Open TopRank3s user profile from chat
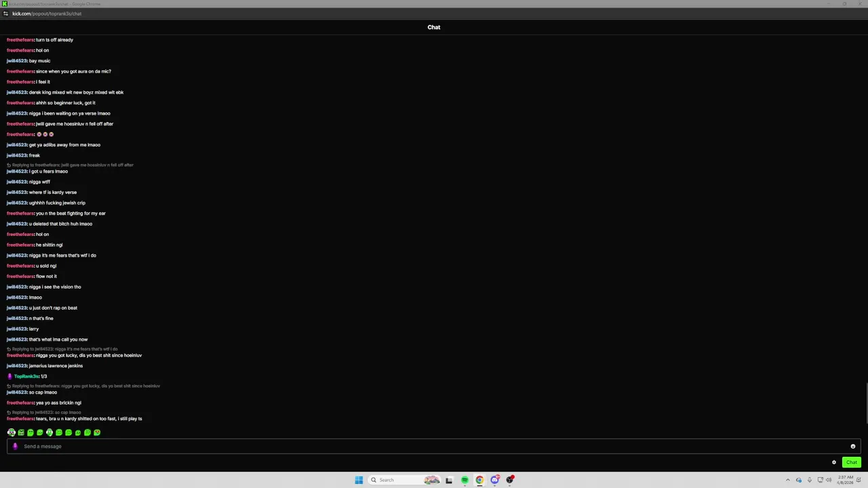Viewport: 868px width, 488px height. pyautogui.click(x=26, y=376)
